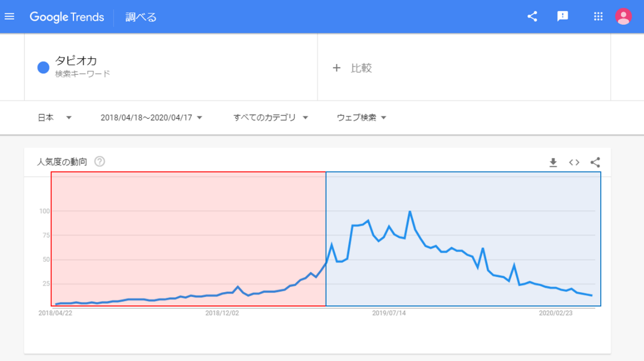
Task: Edit the タピオカ search term field
Action: (76, 61)
